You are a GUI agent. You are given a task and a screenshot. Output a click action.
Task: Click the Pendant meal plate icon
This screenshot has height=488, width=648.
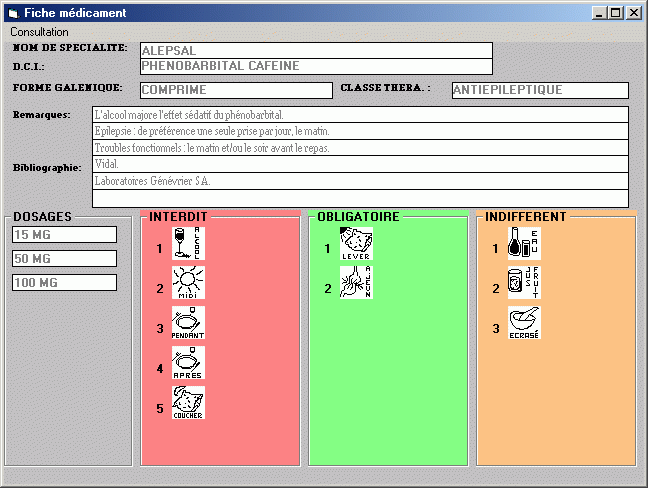pos(188,323)
